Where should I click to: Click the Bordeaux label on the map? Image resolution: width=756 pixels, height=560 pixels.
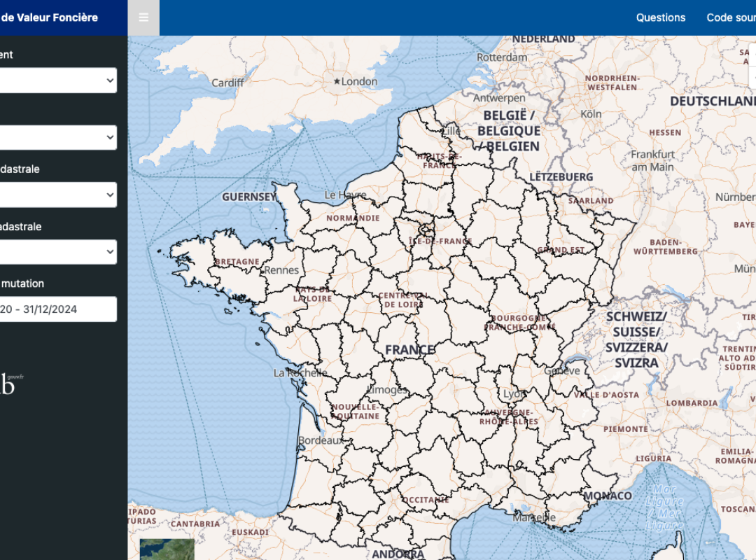pos(321,441)
